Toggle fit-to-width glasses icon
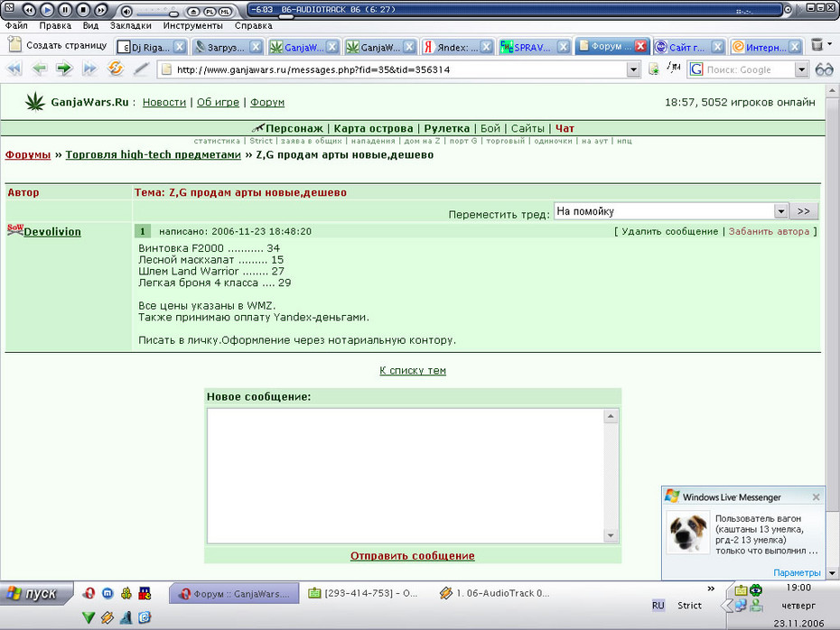 coord(824,69)
